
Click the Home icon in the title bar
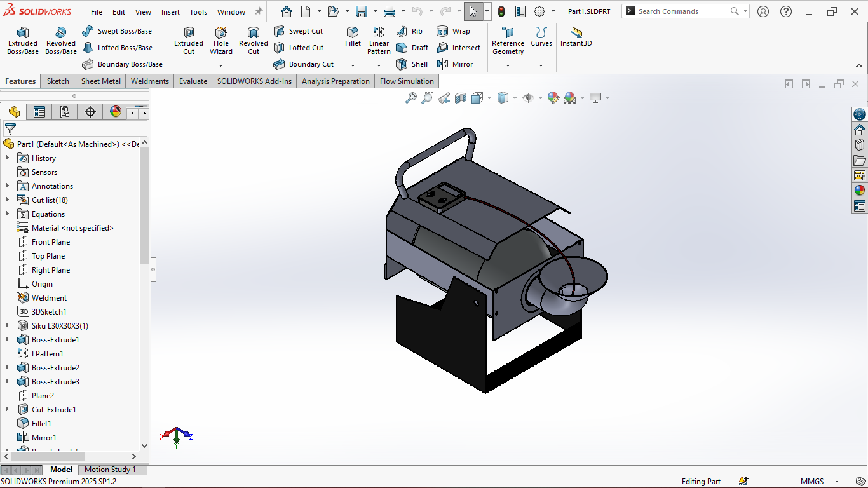click(287, 11)
